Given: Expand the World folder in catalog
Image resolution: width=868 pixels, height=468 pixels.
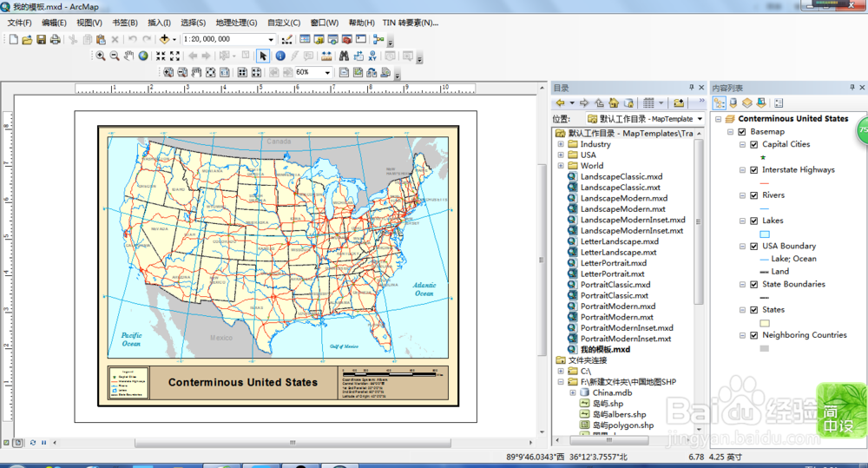Looking at the screenshot, I should (x=561, y=166).
